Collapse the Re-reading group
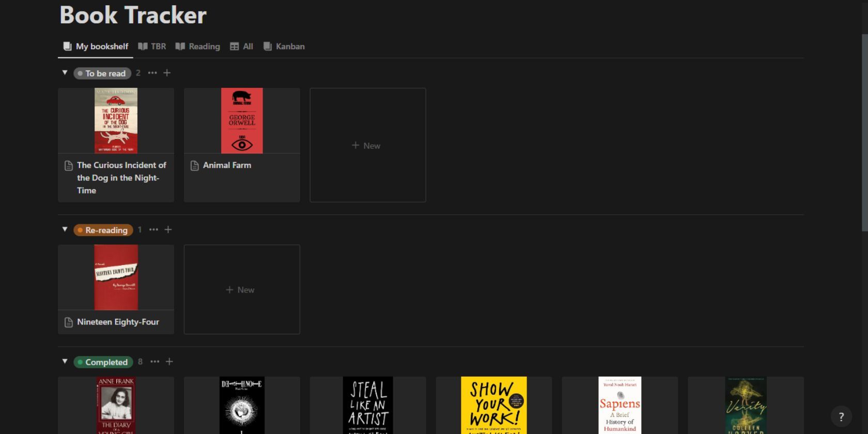 click(65, 229)
